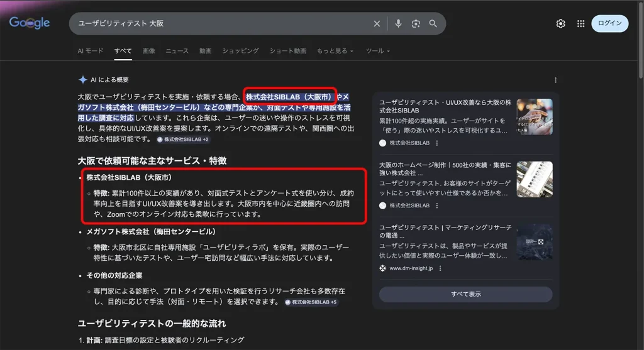Open three-dot menu beside first 株式会社SIBLAB source

437,143
